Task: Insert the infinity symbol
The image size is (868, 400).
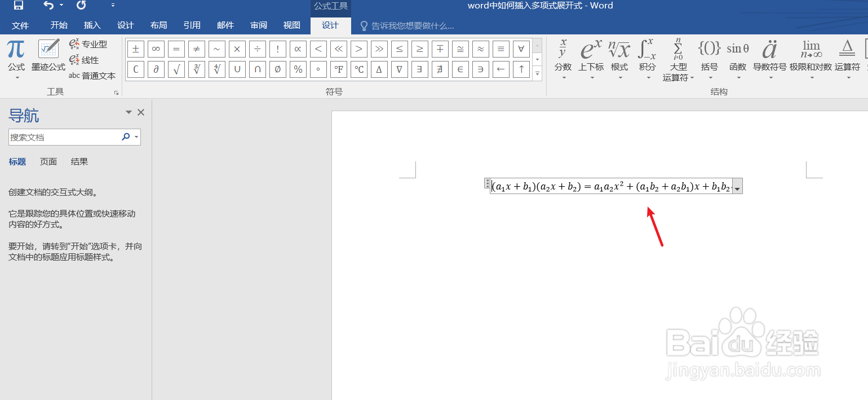Action: coord(156,49)
